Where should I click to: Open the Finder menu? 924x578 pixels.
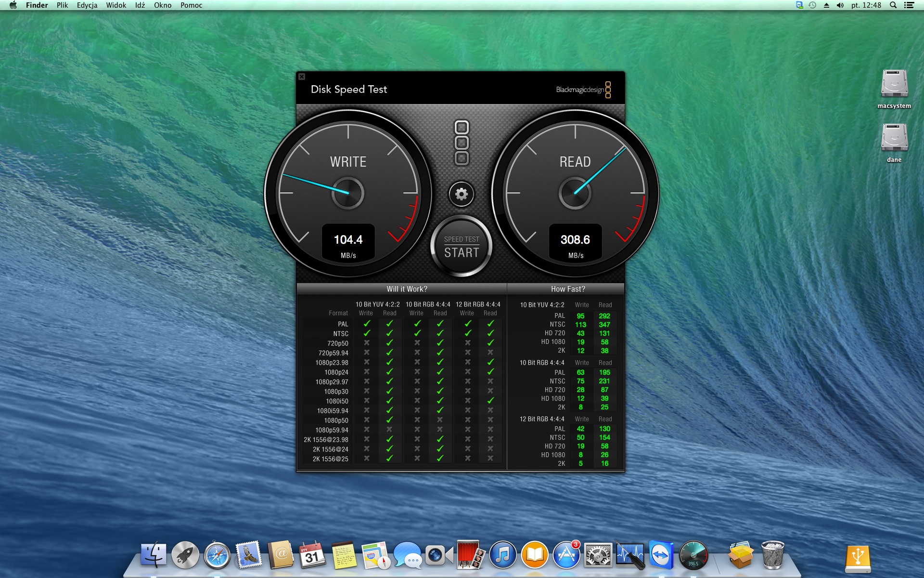(x=37, y=5)
